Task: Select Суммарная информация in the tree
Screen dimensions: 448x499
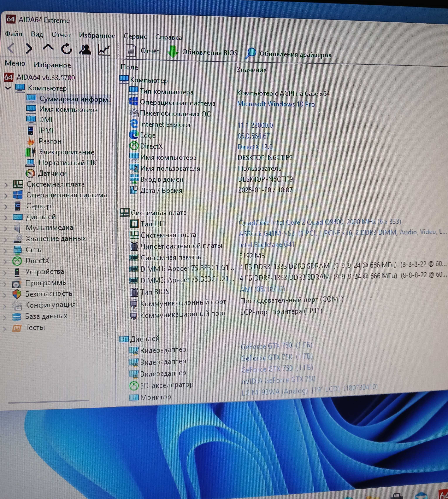Action: pyautogui.click(x=69, y=99)
